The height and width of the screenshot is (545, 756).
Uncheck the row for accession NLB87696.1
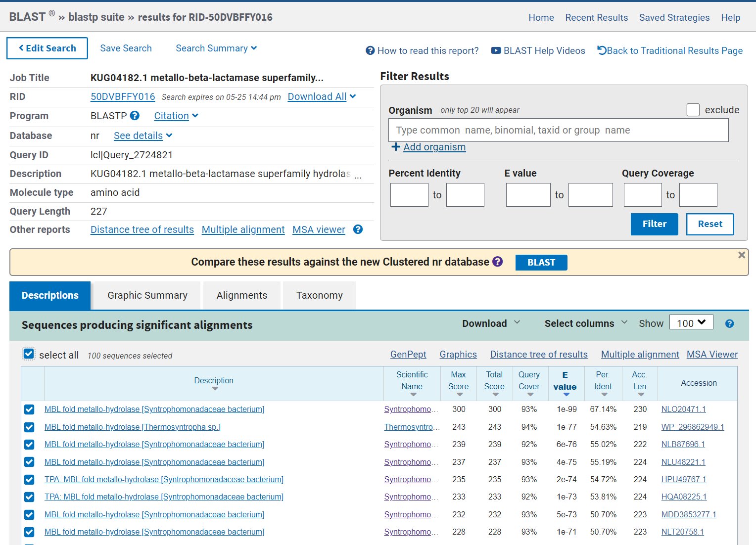click(29, 445)
